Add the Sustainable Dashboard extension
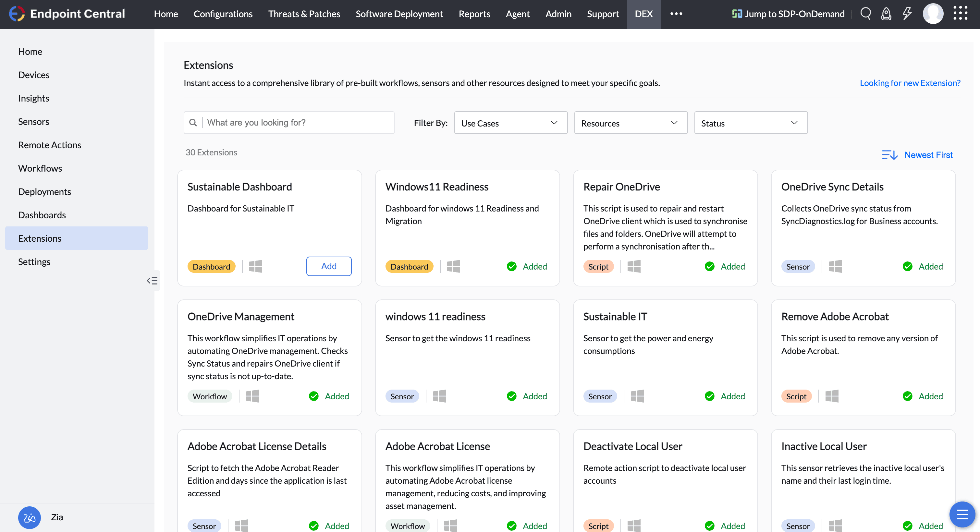Image resolution: width=980 pixels, height=532 pixels. click(329, 266)
